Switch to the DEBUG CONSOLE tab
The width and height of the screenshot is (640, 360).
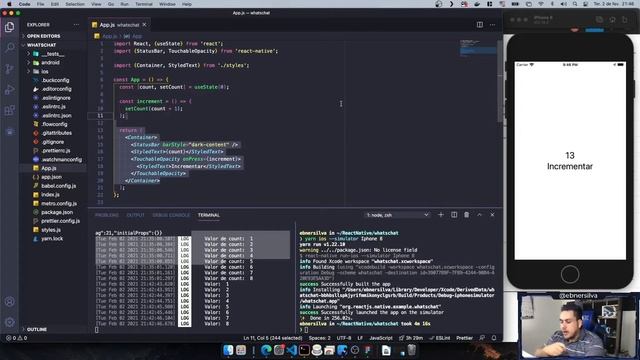point(171,215)
